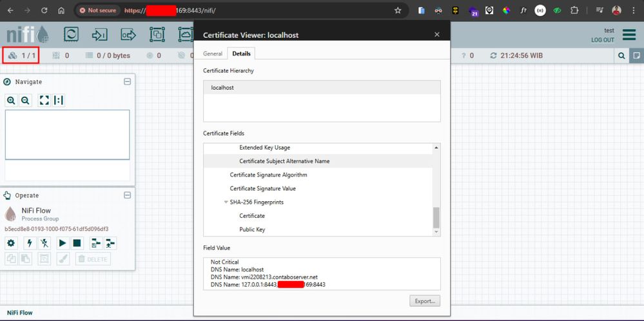The height and width of the screenshot is (321, 644).
Task: Select Certificate Subject Alternative Name field
Action: coord(318,161)
